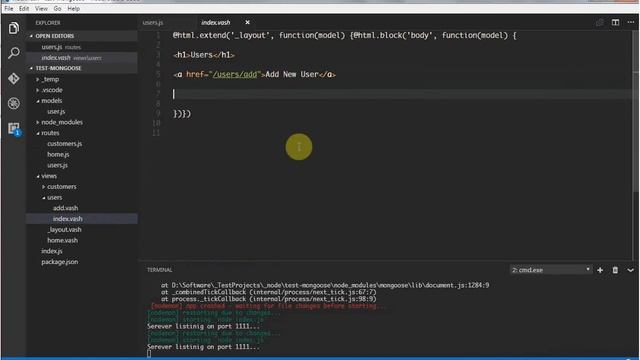Viewport: 640px width, 360px height.
Task: Open home.vash file
Action: (62, 240)
